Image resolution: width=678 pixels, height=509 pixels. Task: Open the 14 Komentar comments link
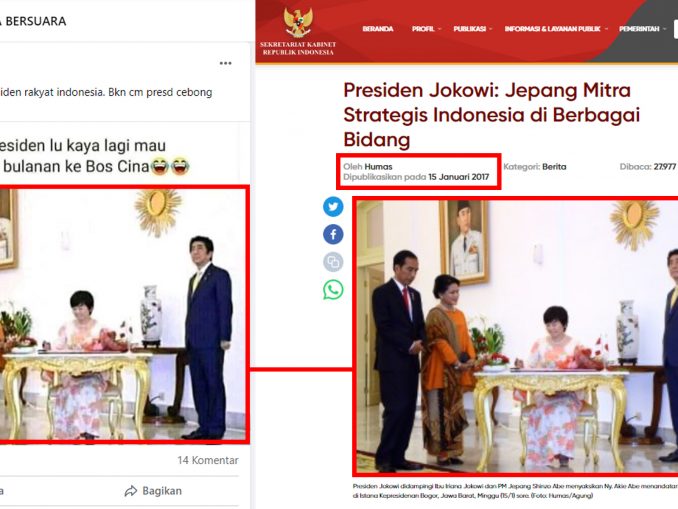pos(208,460)
